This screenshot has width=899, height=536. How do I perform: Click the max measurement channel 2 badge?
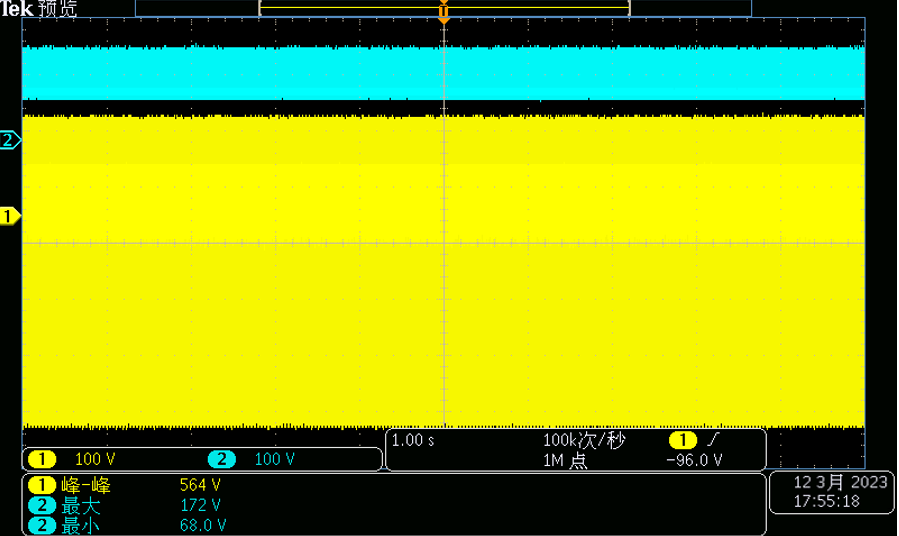(42, 505)
